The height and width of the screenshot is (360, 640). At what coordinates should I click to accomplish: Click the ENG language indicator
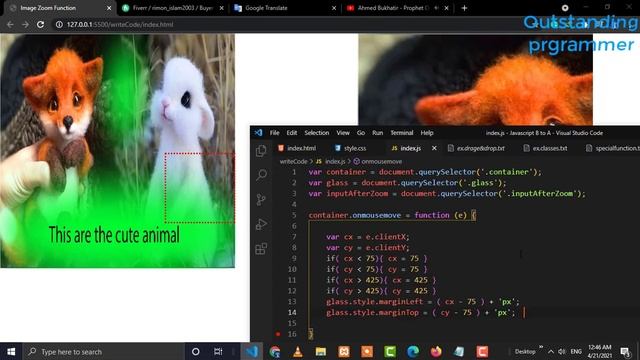point(576,351)
